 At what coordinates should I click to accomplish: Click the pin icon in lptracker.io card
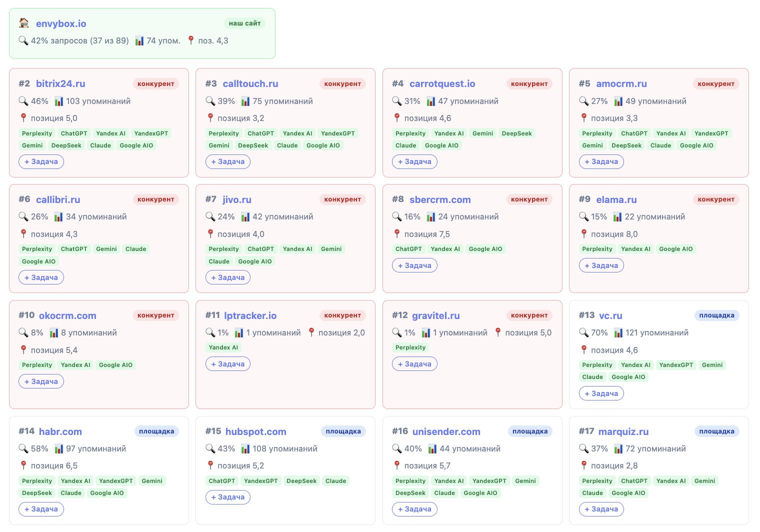(311, 332)
